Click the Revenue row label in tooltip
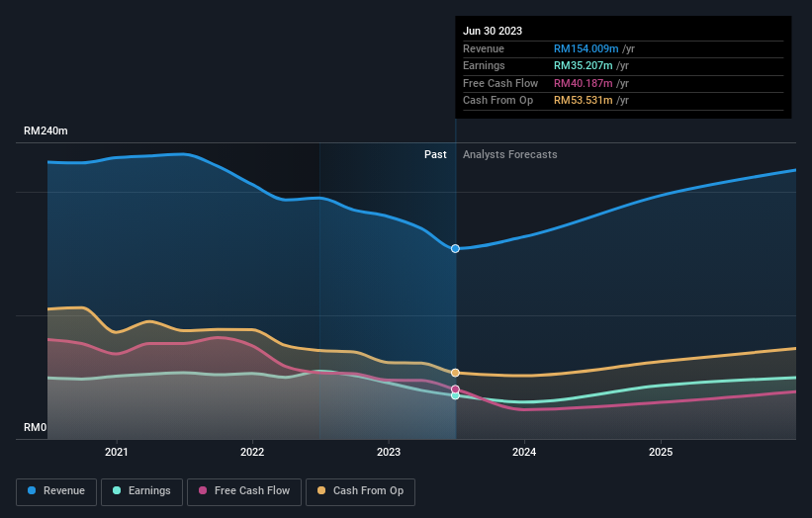The width and height of the screenshot is (812, 518). click(x=484, y=48)
